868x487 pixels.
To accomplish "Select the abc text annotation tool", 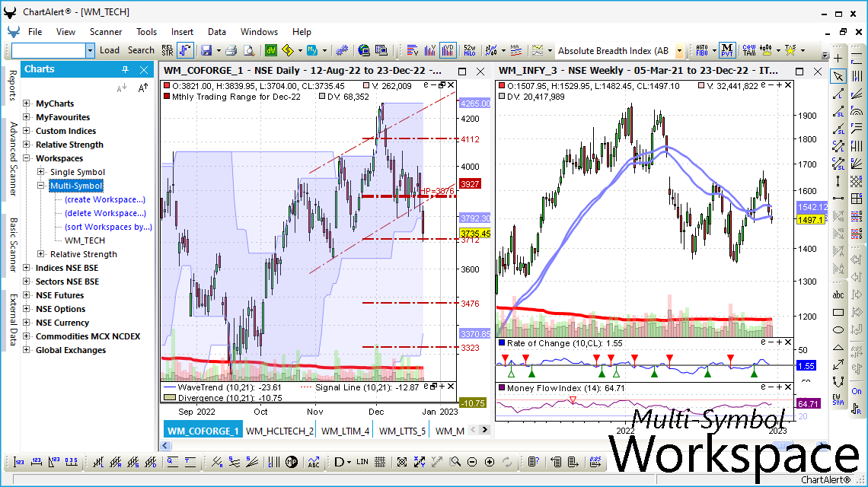I will (x=838, y=295).
